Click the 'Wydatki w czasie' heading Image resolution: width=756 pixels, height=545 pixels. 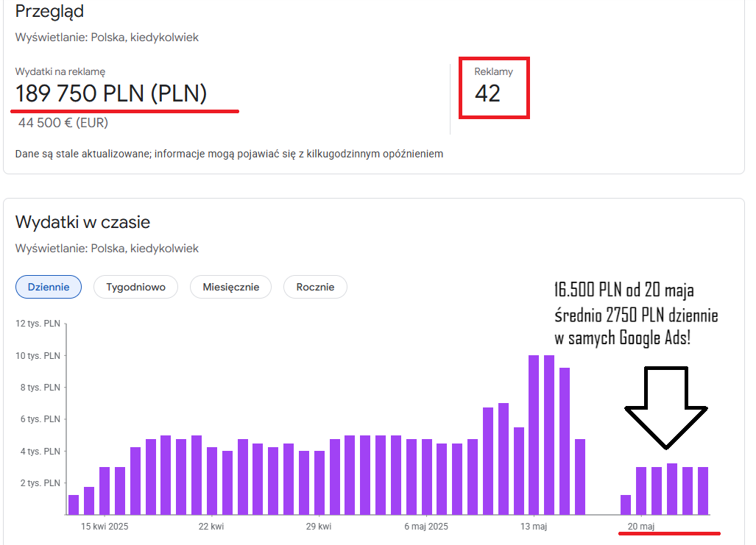(x=83, y=222)
